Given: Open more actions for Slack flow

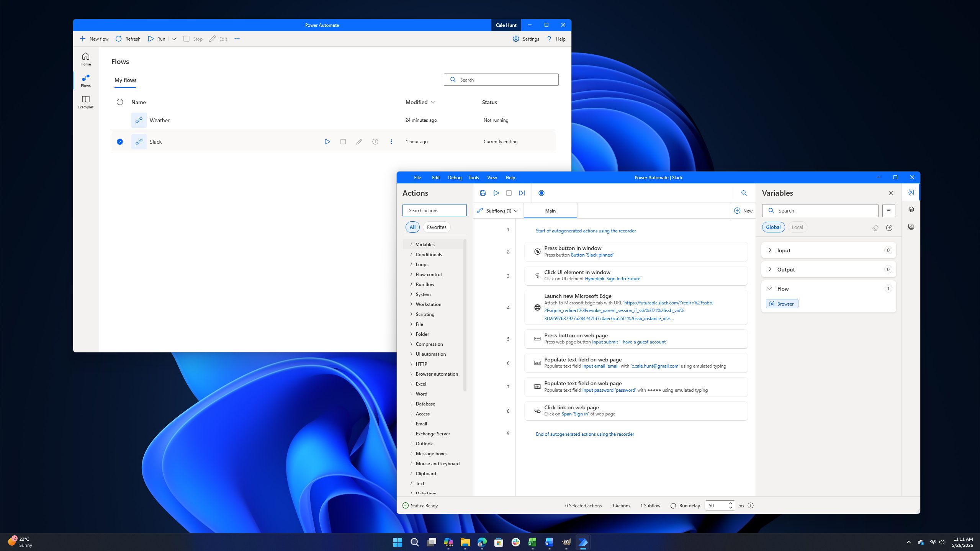Looking at the screenshot, I should pos(391,142).
